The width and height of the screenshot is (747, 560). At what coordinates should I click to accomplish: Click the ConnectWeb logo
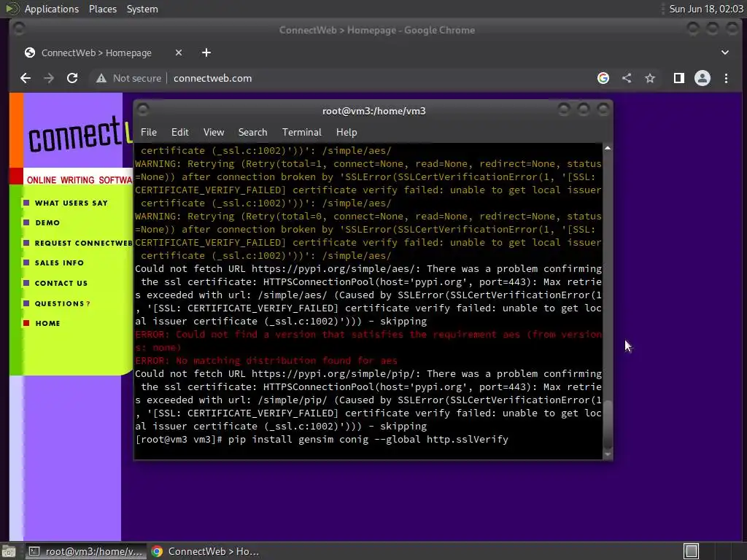79,134
